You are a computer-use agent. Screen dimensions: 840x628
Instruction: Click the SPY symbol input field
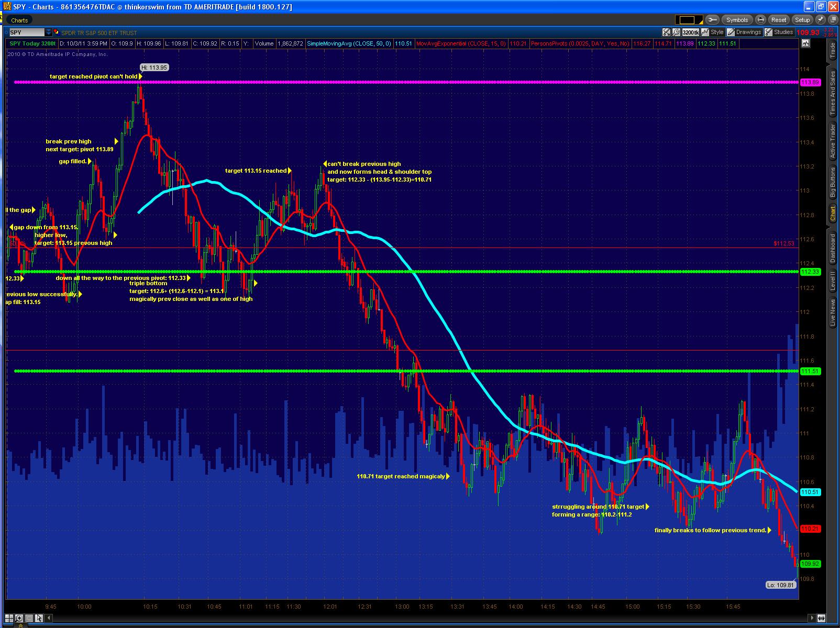point(27,32)
